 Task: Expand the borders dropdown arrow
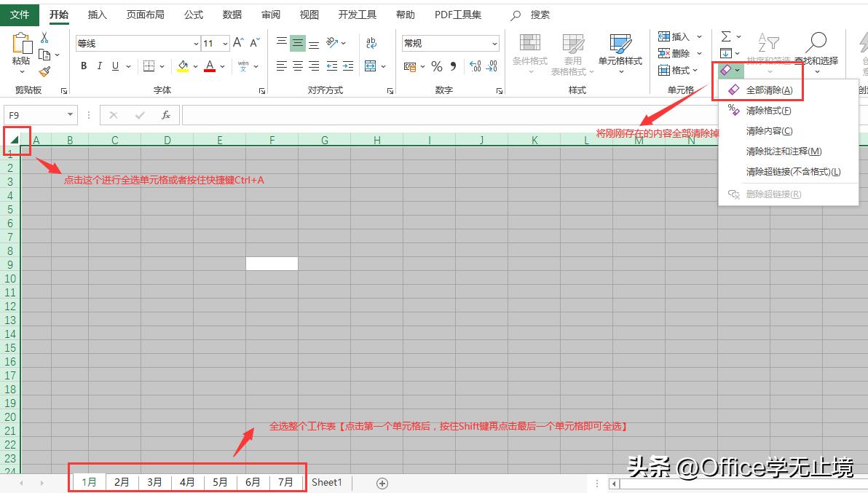coord(162,66)
